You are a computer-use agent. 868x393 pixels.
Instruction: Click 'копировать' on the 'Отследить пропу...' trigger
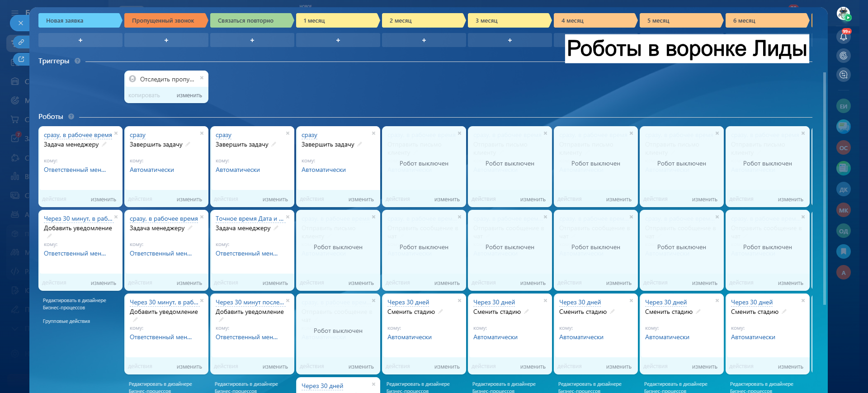click(x=144, y=95)
